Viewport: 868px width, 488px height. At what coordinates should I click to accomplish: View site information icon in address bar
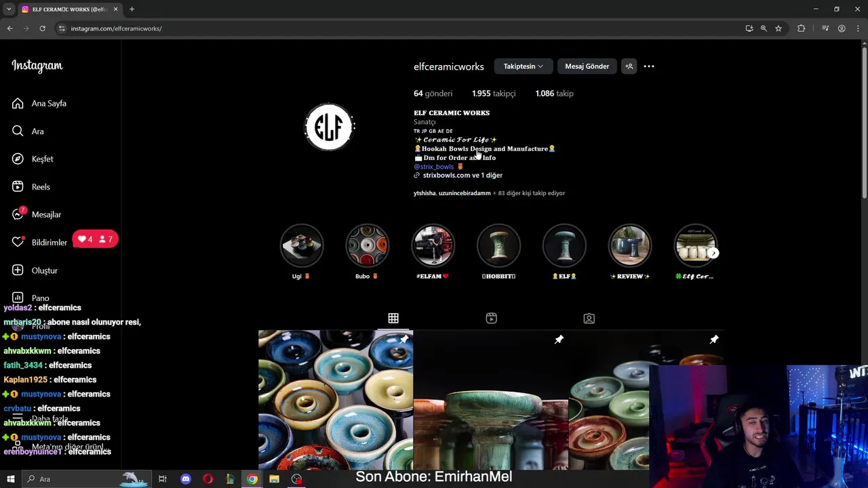pos(62,28)
